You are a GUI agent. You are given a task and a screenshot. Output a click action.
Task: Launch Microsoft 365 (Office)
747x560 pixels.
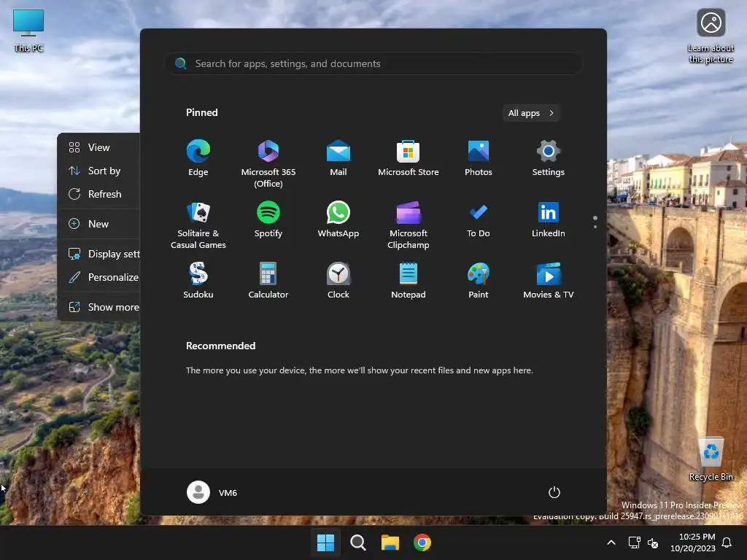point(268,164)
